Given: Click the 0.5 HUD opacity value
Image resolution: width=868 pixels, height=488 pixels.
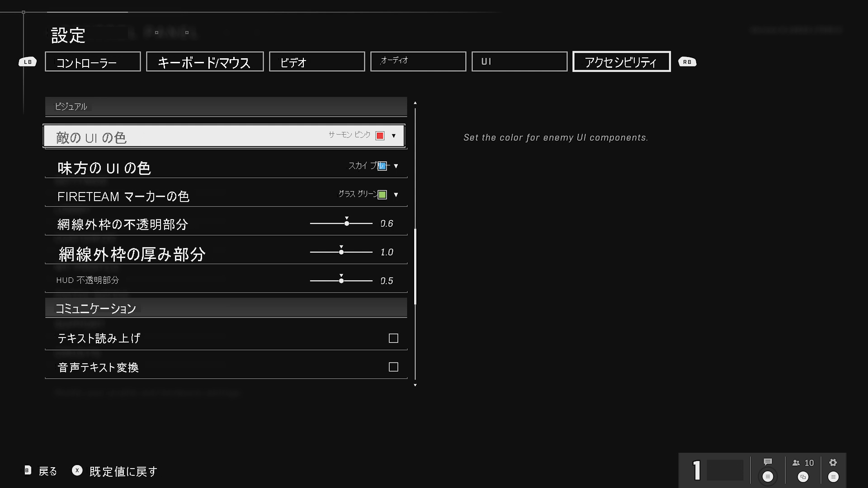Looking at the screenshot, I should click(x=387, y=281).
